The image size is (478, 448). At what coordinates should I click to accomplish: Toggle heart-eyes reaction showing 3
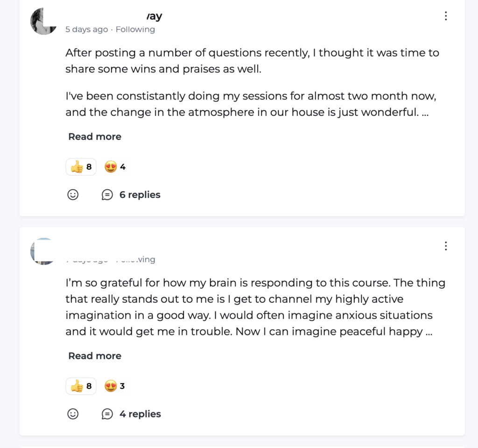(115, 386)
